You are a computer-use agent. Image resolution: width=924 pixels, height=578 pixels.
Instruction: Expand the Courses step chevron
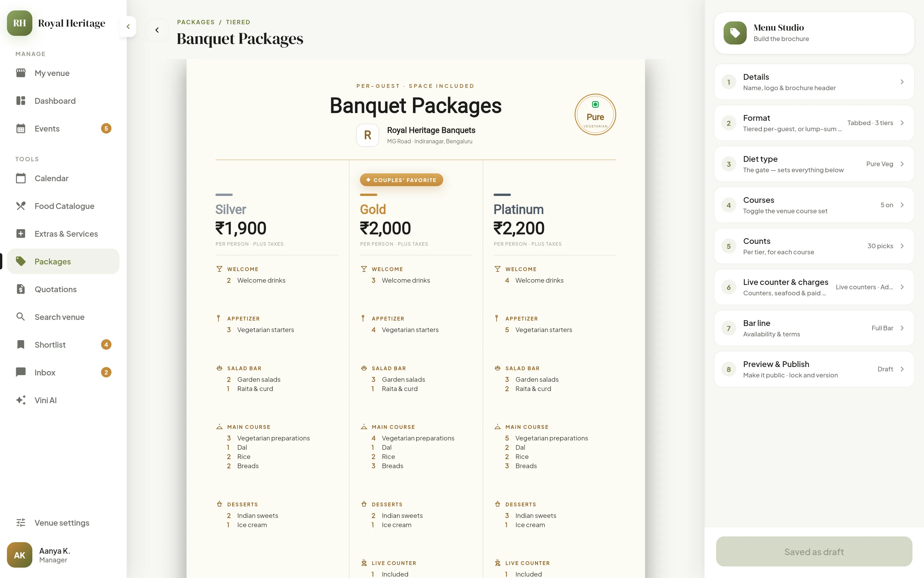902,205
